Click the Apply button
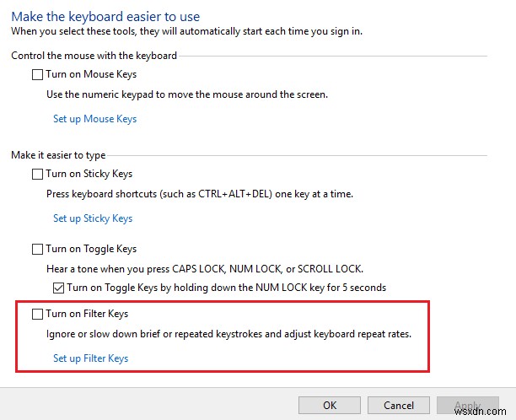This screenshot has height=420, width=516. point(467,406)
